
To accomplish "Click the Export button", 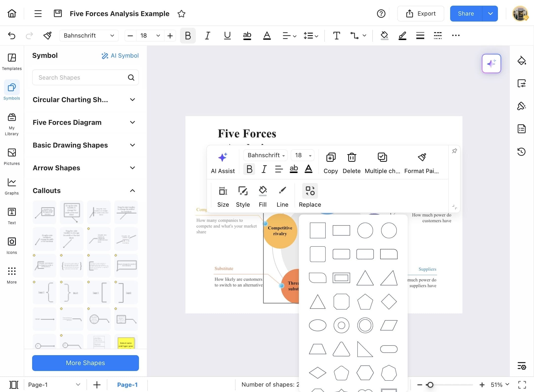I will [420, 14].
